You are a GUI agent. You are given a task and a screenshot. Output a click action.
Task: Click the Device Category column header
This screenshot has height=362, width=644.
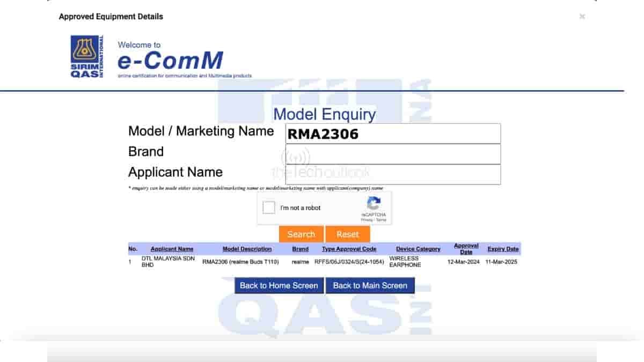[x=418, y=249]
